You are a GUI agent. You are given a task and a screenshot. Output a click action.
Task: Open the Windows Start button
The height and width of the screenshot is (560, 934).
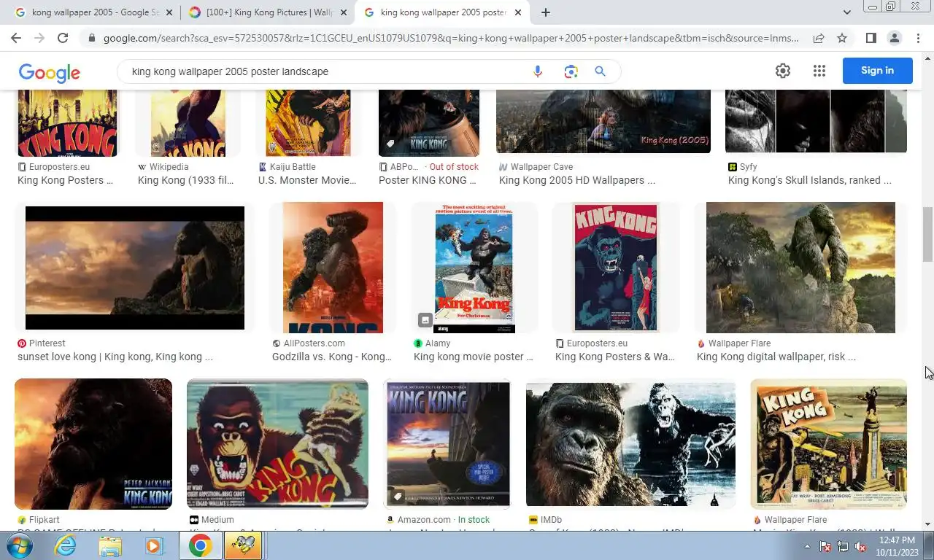(x=18, y=545)
